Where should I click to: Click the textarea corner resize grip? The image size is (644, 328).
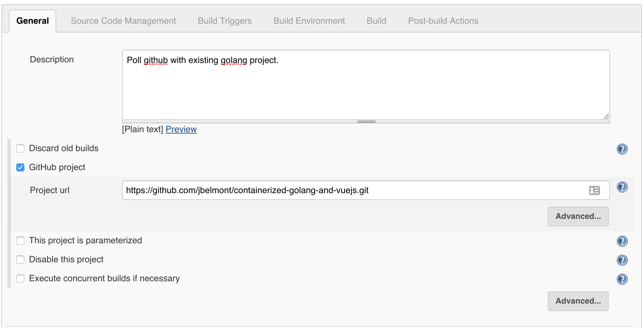(606, 116)
